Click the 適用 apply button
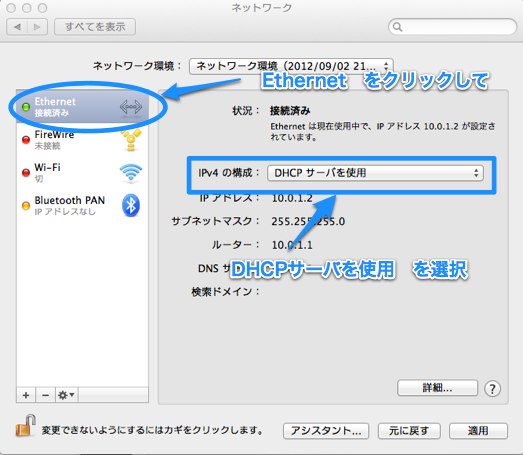The width and height of the screenshot is (523, 455). [x=478, y=431]
